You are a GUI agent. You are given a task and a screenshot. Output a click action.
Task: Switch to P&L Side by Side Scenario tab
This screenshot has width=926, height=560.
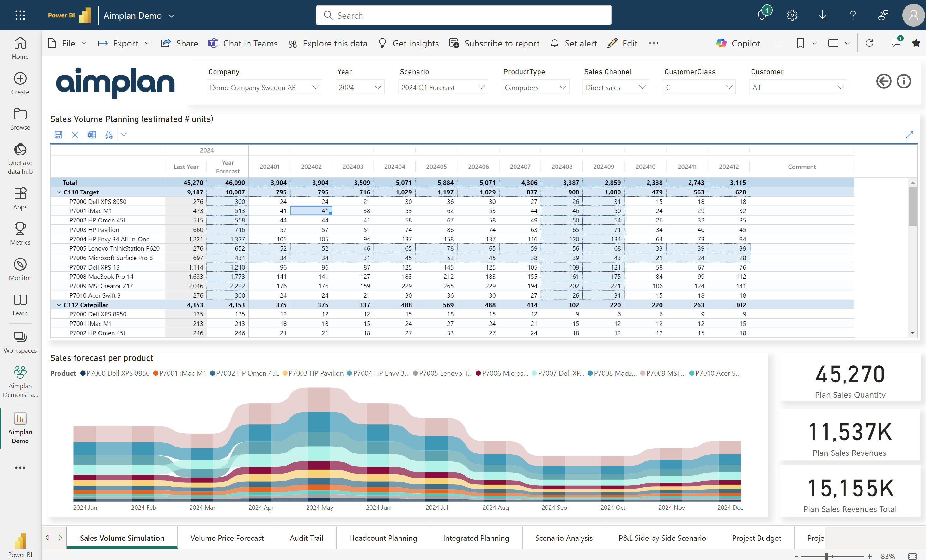tap(662, 538)
